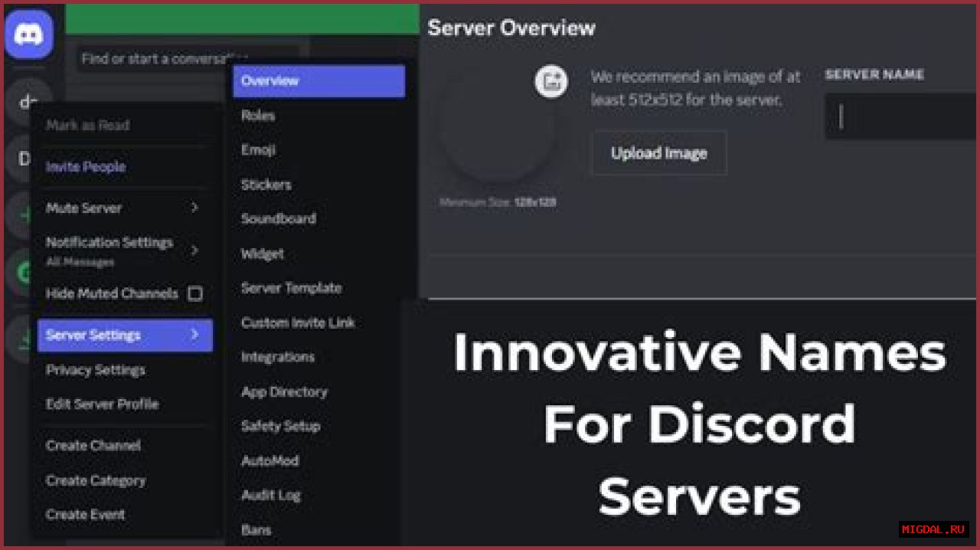Image resolution: width=980 pixels, height=550 pixels.
Task: Select Overview in the settings submenu
Action: pyautogui.click(x=318, y=80)
